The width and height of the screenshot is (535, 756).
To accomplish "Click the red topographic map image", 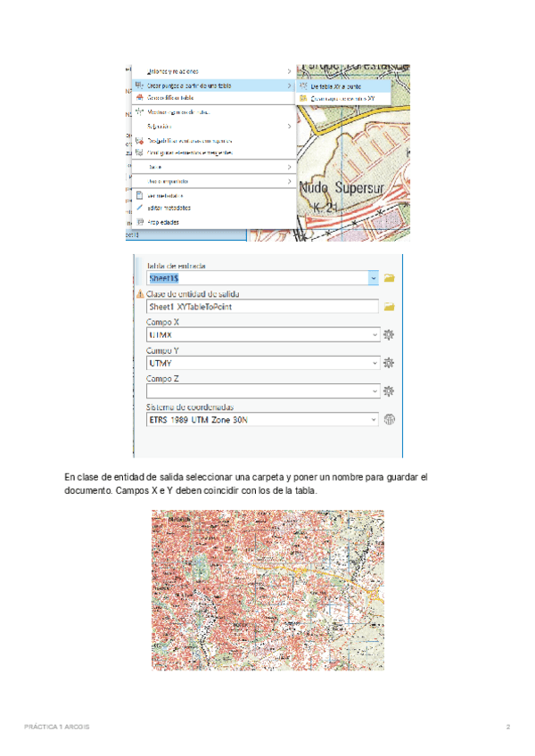I will click(267, 590).
